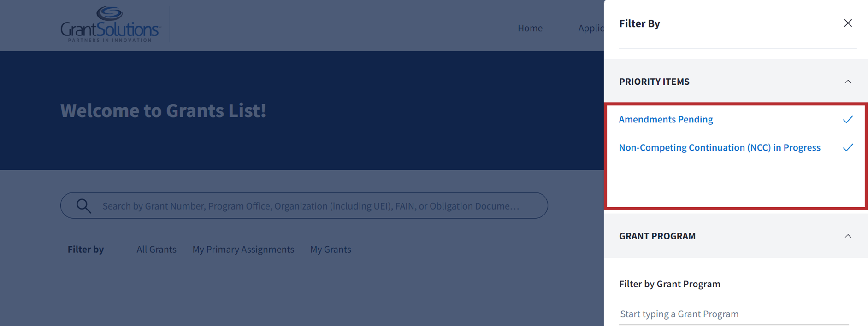Deselect the Amendments Pending filter option
This screenshot has height=326, width=868.
click(x=666, y=120)
